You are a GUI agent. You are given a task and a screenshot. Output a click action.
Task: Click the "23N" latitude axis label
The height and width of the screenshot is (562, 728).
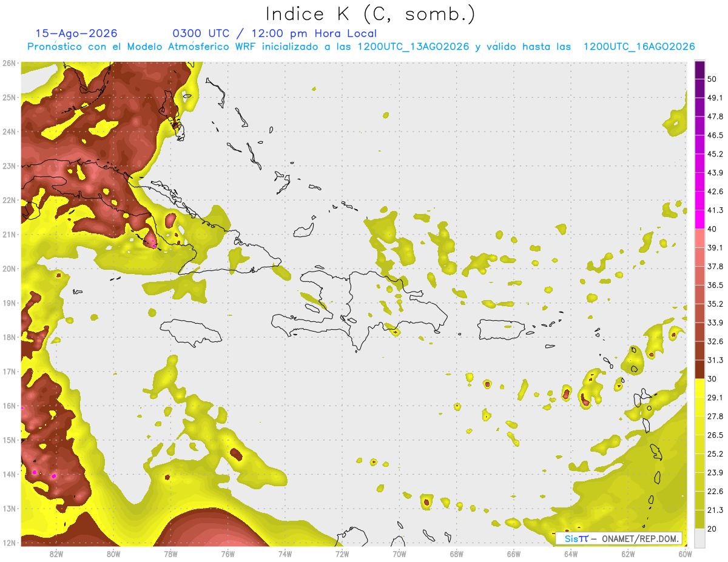(x=9, y=166)
